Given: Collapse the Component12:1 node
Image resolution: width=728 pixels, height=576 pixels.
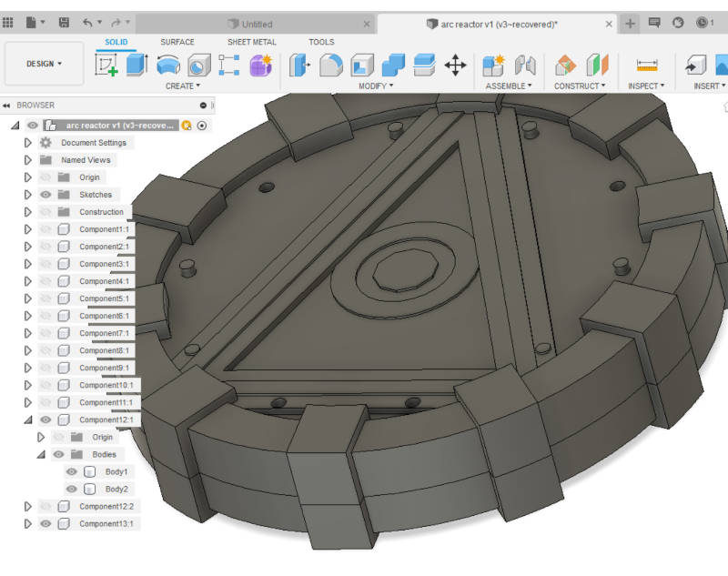Looking at the screenshot, I should coord(29,419).
